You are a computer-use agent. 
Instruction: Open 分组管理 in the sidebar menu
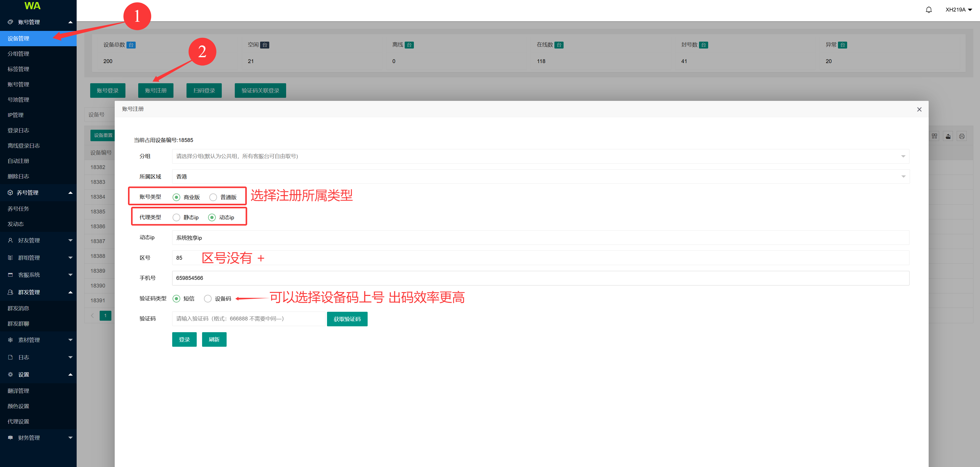tap(18, 54)
